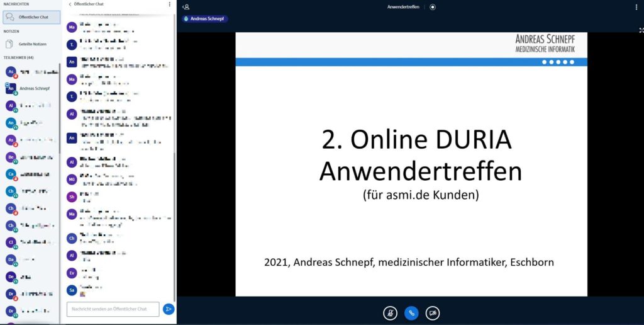Screen dimensions: 644x325
Task: Click the 'TEILNEHMER (44)' heading
Action: 18,57
